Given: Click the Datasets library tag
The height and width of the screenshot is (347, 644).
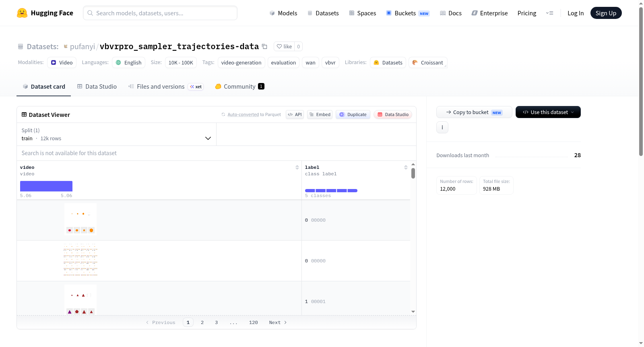Looking at the screenshot, I should [x=388, y=62].
